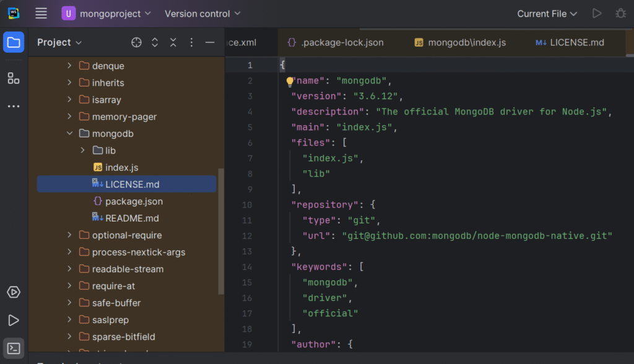Image resolution: width=634 pixels, height=364 pixels.
Task: Click the "3.6.12" version value
Action: [x=376, y=96]
